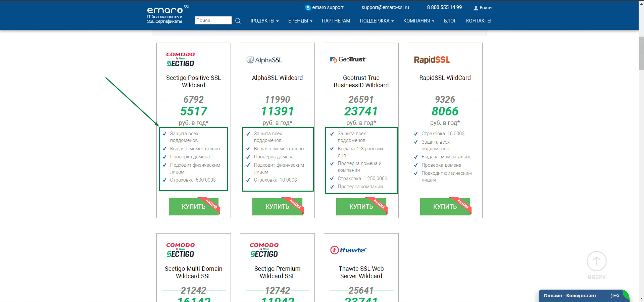Viewport: 644px width, 302px height.
Task: Click the 8066 price on RapidSSL card
Action: coord(445,111)
